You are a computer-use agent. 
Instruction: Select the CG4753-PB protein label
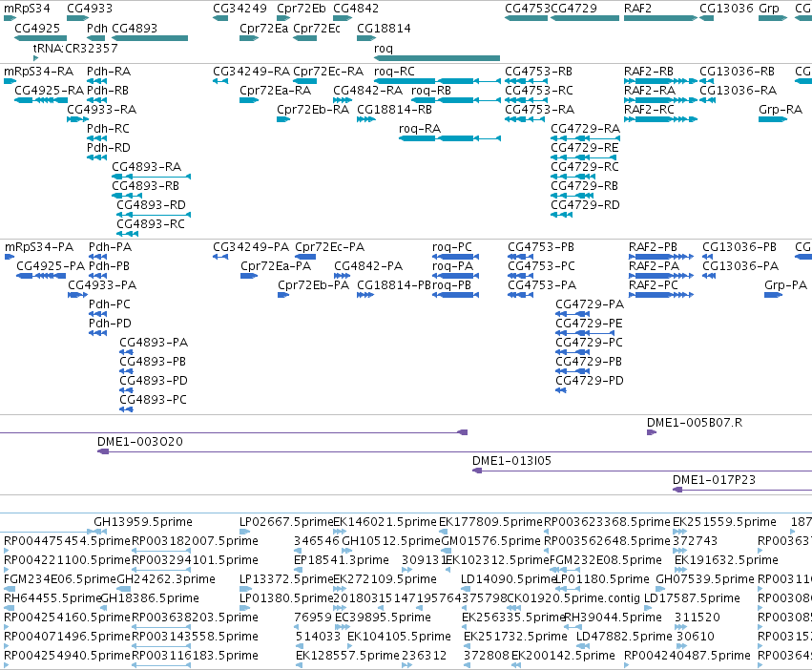click(541, 246)
